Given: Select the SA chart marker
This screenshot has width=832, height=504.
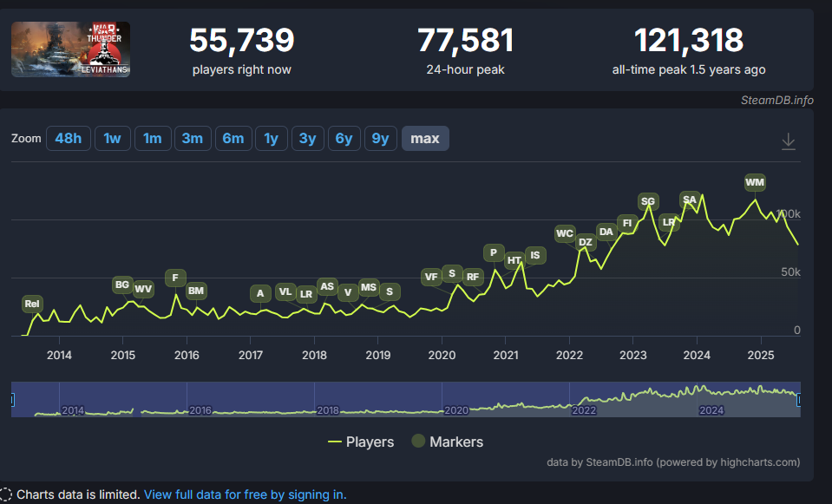Looking at the screenshot, I should 690,200.
